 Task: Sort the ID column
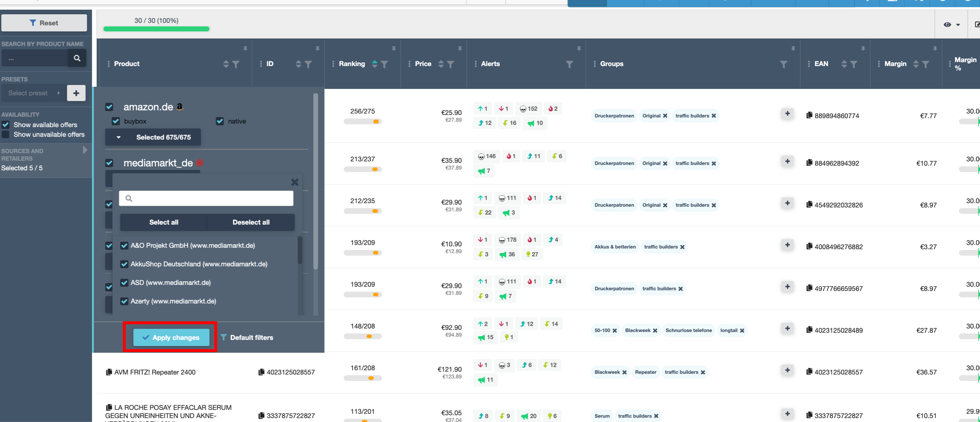[x=298, y=64]
